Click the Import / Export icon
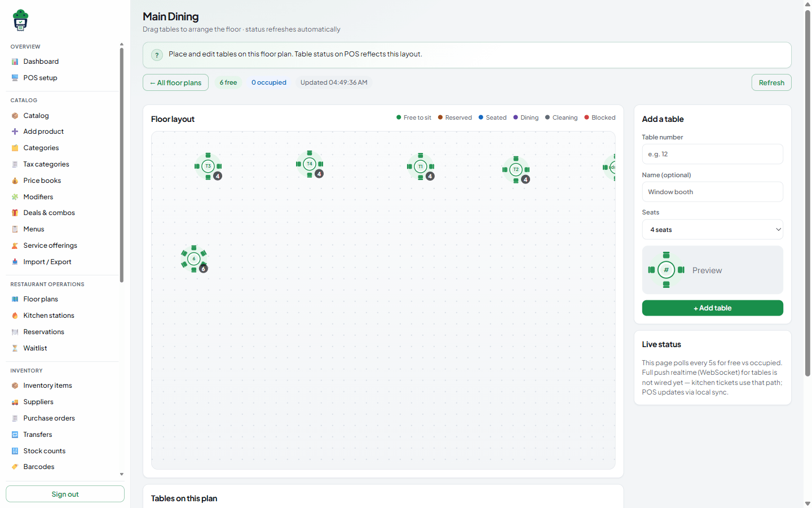This screenshot has height=508, width=812. [x=15, y=262]
